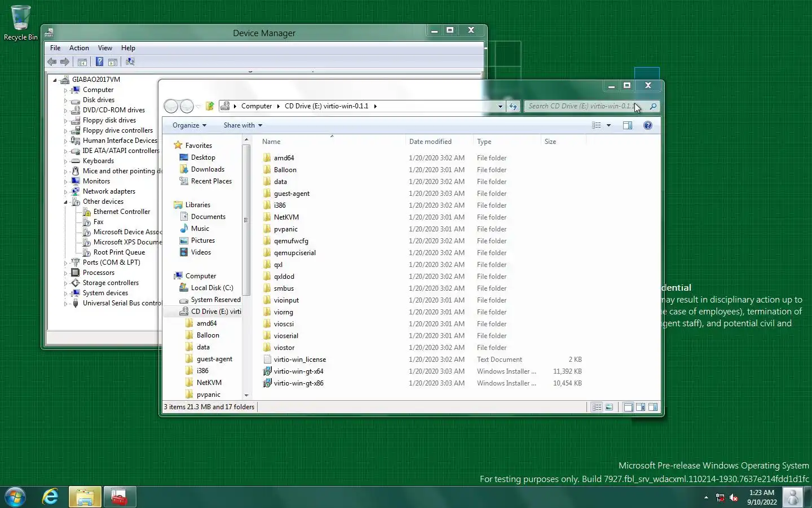This screenshot has height=508, width=812.
Task: Sort by Date modified column header
Action: pos(439,142)
